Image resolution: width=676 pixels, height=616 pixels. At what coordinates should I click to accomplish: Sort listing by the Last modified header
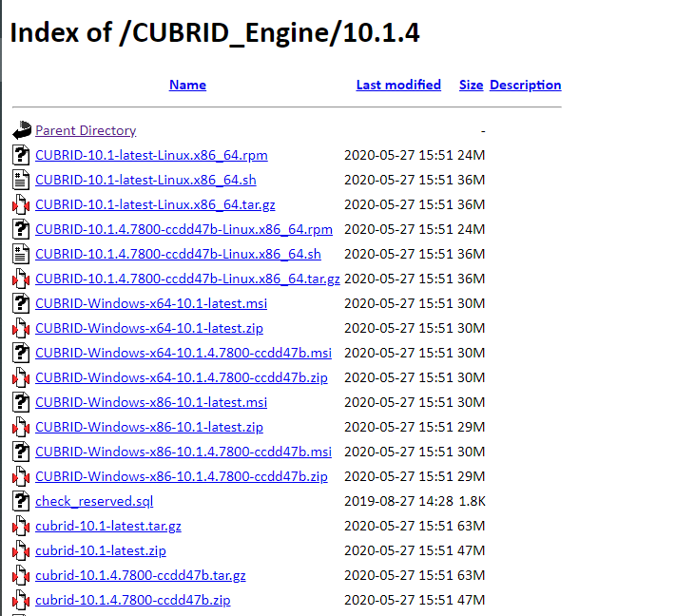pyautogui.click(x=398, y=85)
